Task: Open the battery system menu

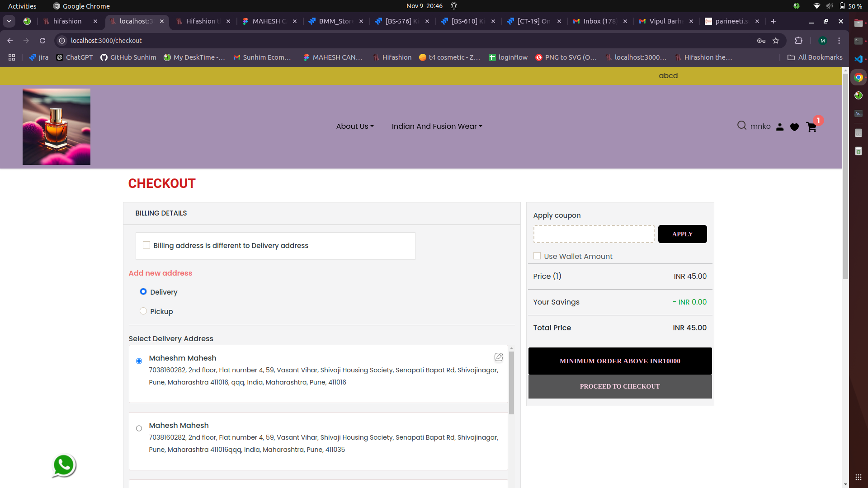Action: click(x=850, y=6)
